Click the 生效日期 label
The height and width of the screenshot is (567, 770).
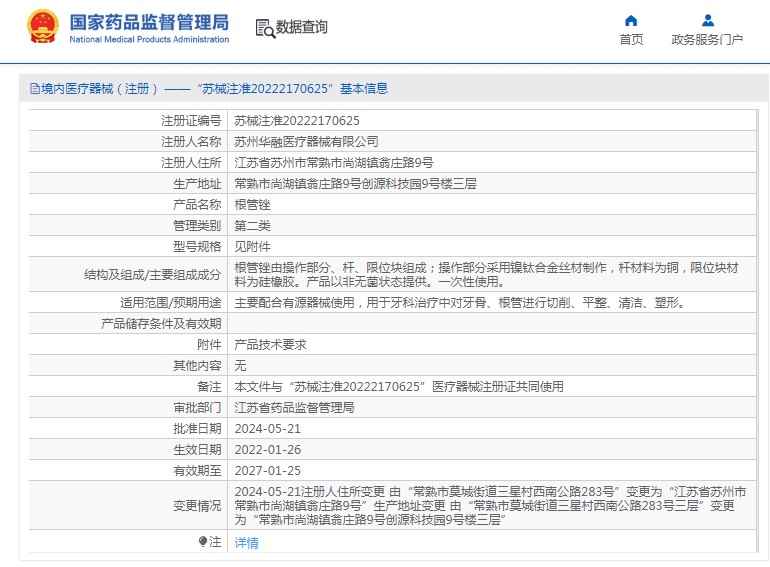click(x=197, y=450)
